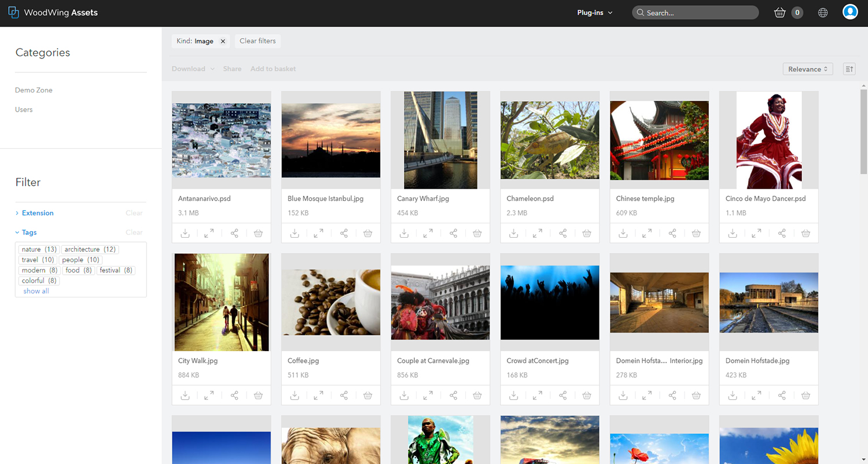Toggle the nature (13) tag filter
868x464 pixels.
pos(39,249)
